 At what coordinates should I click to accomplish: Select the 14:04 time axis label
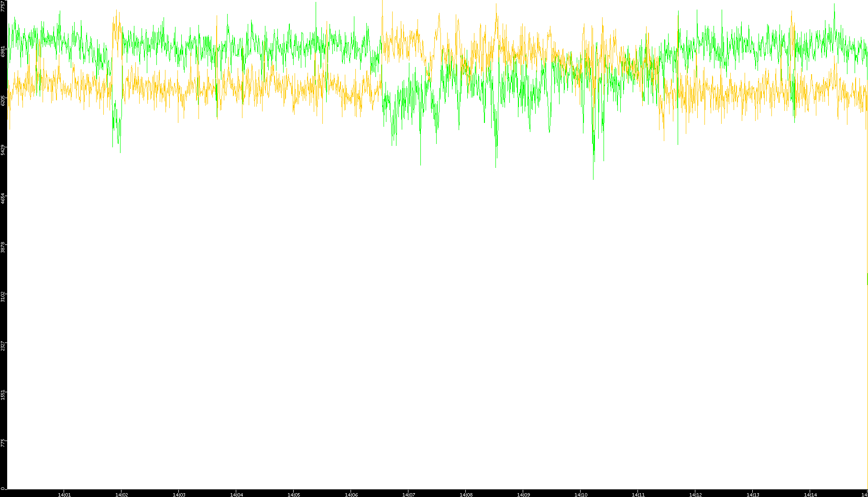click(236, 495)
